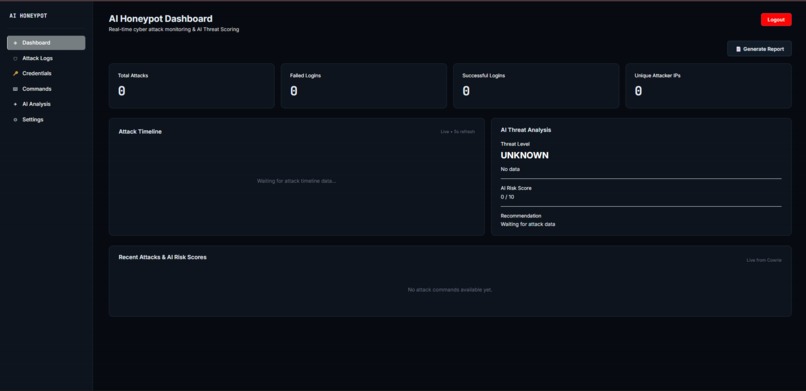Click the 'No data' threat text
This screenshot has height=391, width=806.
click(510, 169)
